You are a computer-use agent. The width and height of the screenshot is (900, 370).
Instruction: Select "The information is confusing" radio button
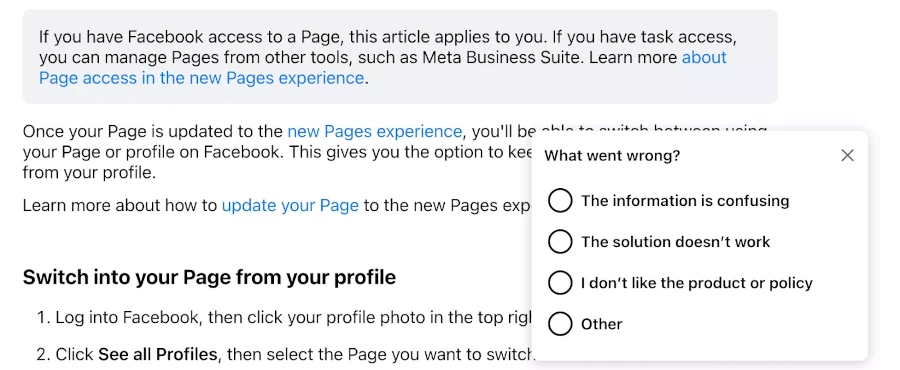[x=560, y=201]
